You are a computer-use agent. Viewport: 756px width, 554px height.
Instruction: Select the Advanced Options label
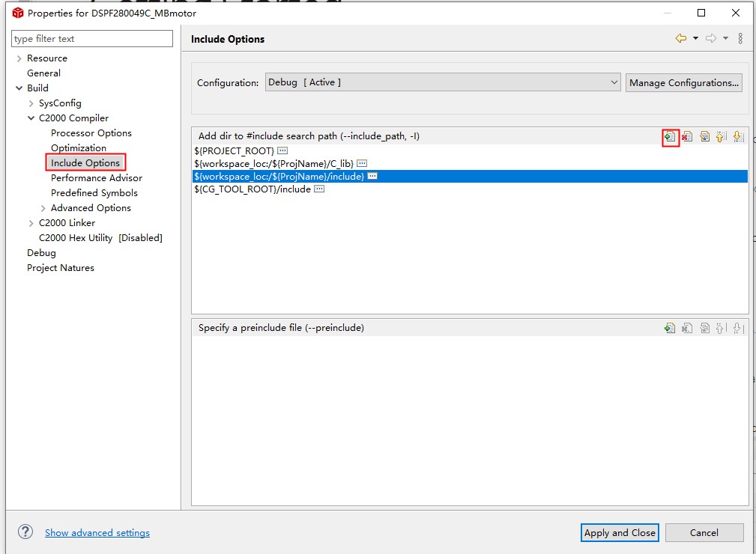pos(91,208)
